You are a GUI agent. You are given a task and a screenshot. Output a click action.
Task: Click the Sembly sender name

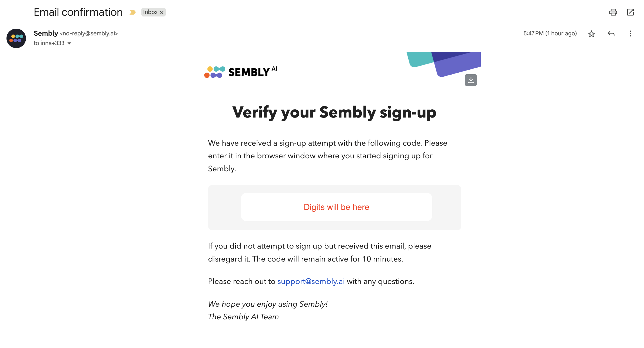[x=46, y=33]
